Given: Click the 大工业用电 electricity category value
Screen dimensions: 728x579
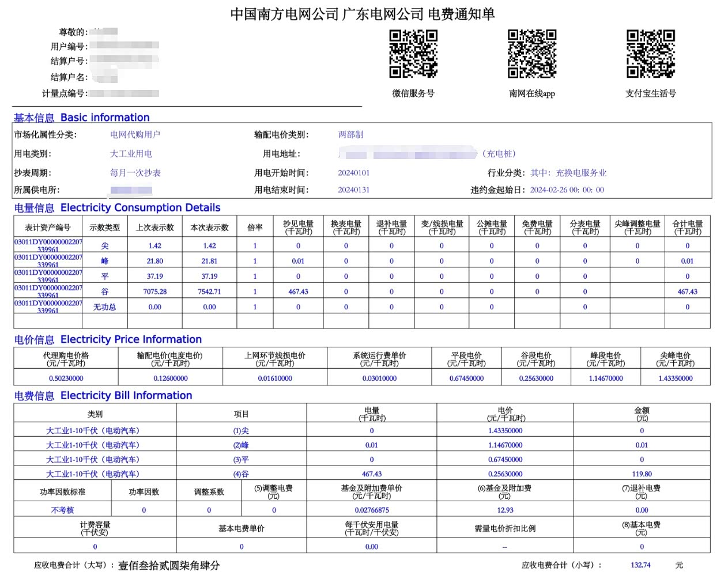Looking at the screenshot, I should click(131, 154).
